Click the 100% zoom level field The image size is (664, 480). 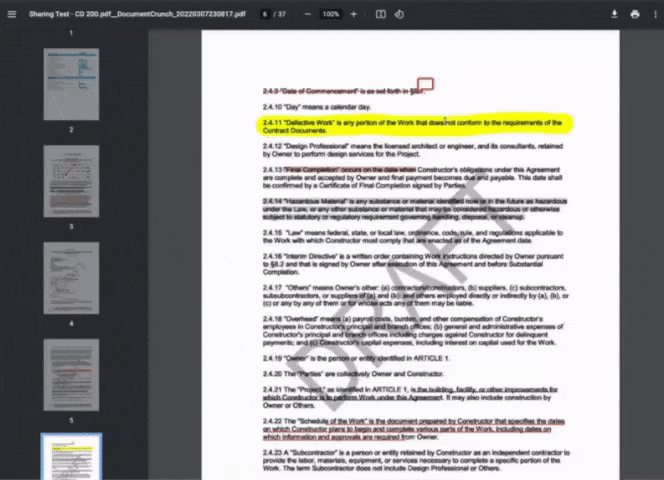[330, 14]
